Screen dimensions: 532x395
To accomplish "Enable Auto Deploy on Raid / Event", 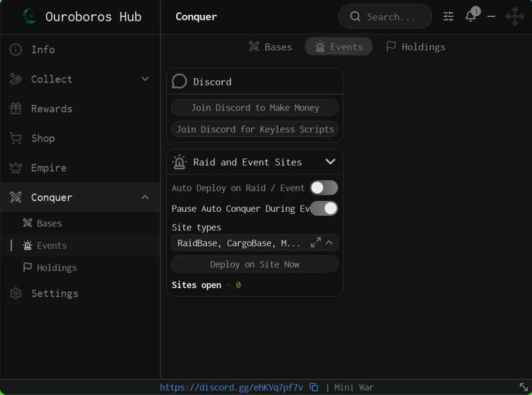I will point(324,188).
